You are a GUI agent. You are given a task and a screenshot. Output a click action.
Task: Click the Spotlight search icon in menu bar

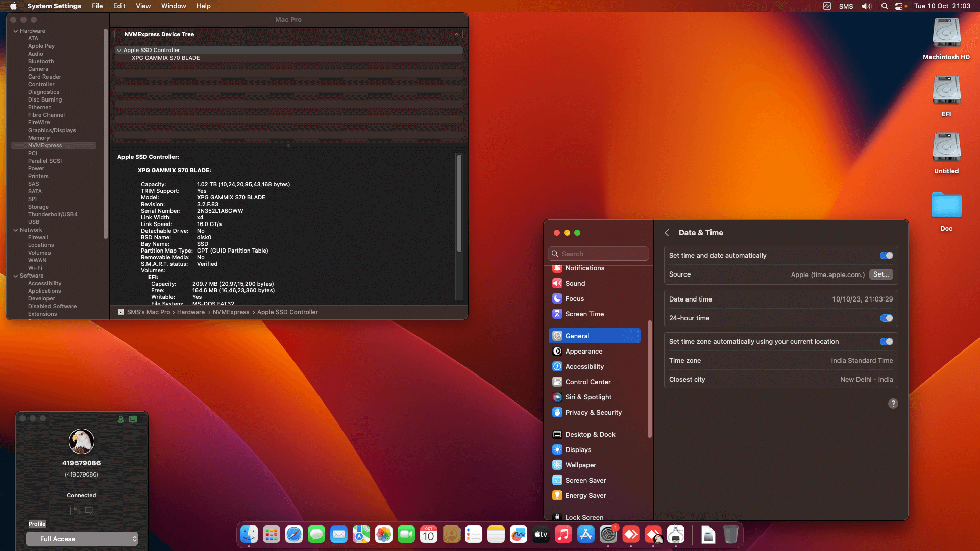pyautogui.click(x=885, y=6)
